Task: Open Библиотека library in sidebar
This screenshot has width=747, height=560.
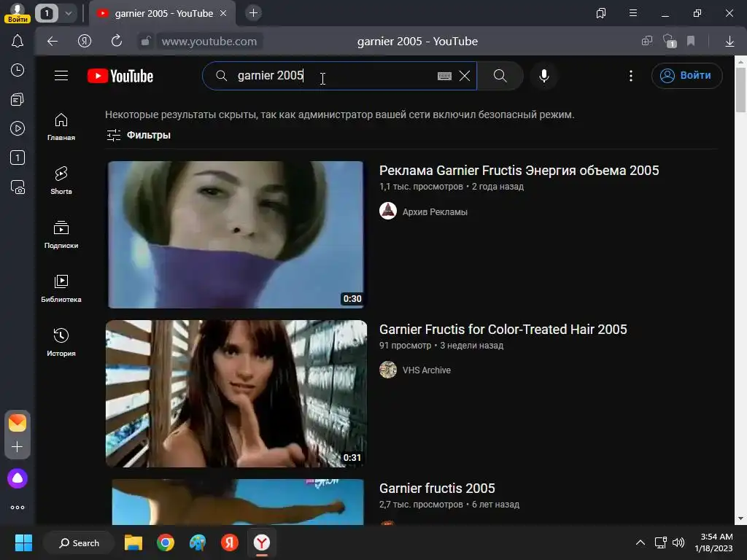Action: [x=61, y=289]
